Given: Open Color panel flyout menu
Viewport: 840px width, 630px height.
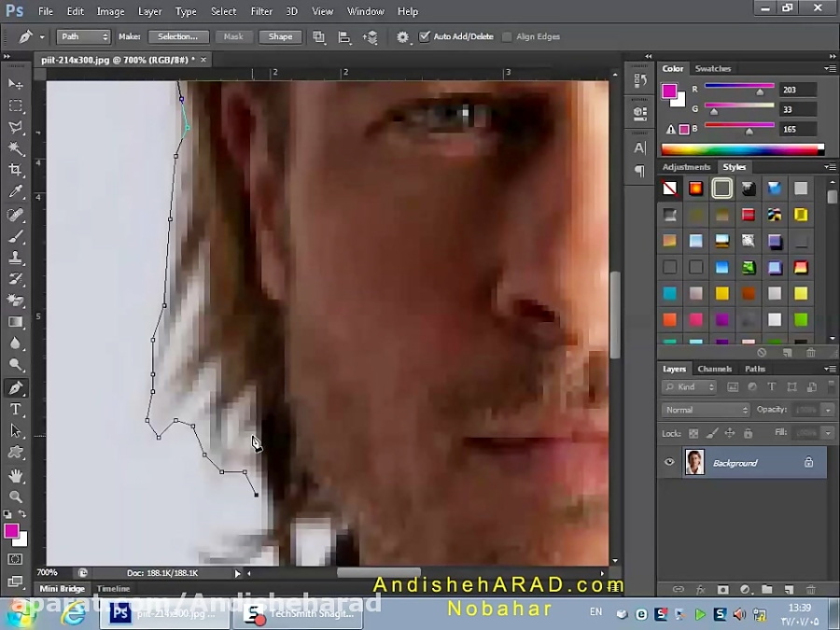Looking at the screenshot, I should point(830,68).
